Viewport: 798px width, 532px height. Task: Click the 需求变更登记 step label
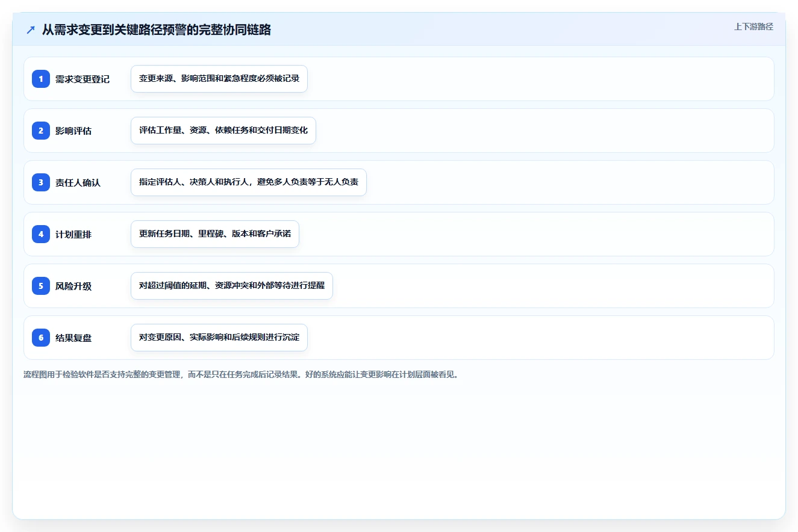[83, 79]
